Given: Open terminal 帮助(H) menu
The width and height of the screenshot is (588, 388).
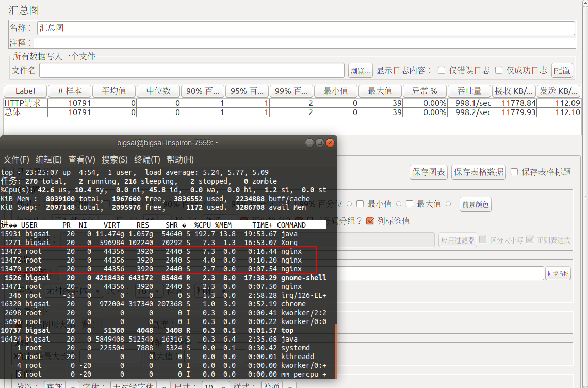Looking at the screenshot, I should click(180, 159).
